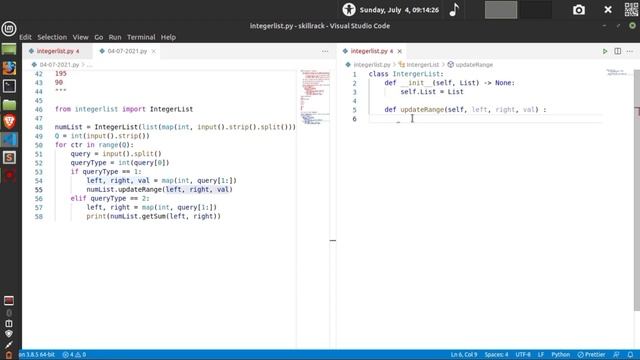
Task: Change the Spaces: 4 indentation setting
Action: point(496,355)
